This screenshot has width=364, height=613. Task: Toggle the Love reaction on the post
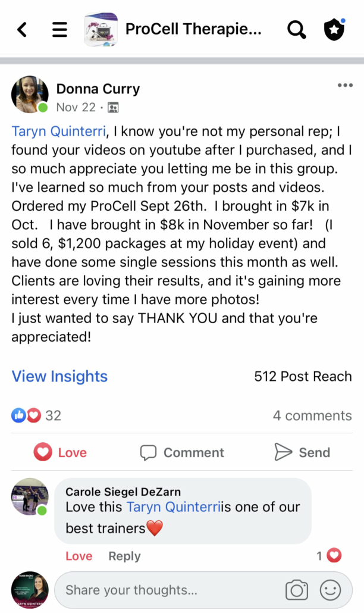(60, 452)
